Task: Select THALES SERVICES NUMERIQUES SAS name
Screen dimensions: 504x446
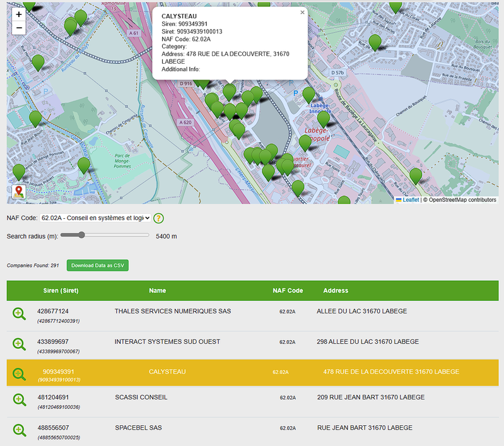Action: pyautogui.click(x=173, y=311)
